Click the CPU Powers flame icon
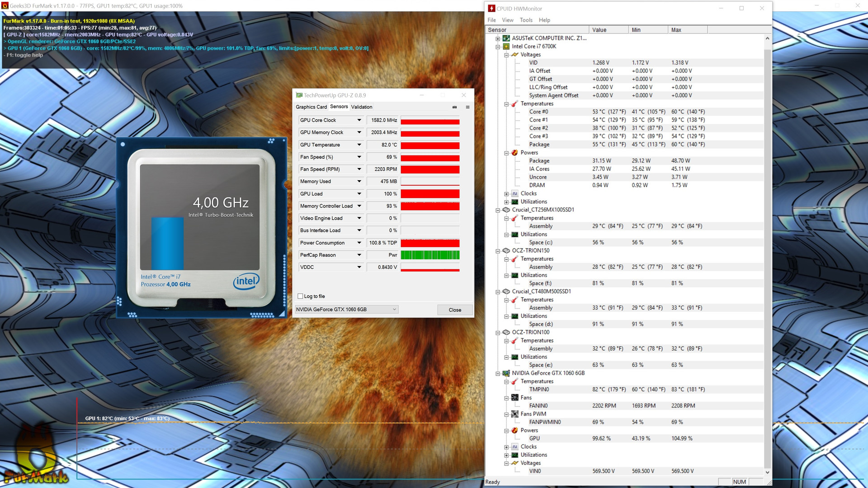 point(514,153)
